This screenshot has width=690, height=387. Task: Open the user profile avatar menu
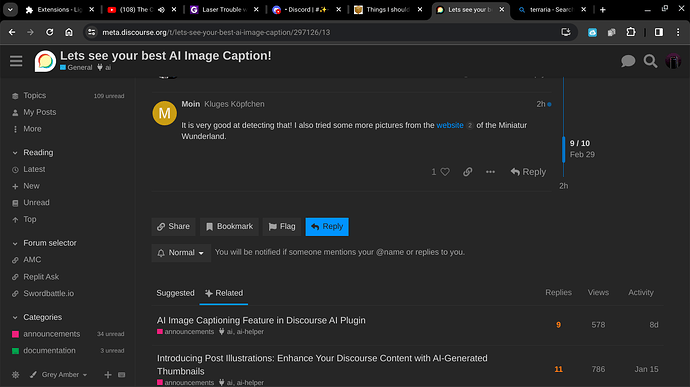click(x=673, y=61)
